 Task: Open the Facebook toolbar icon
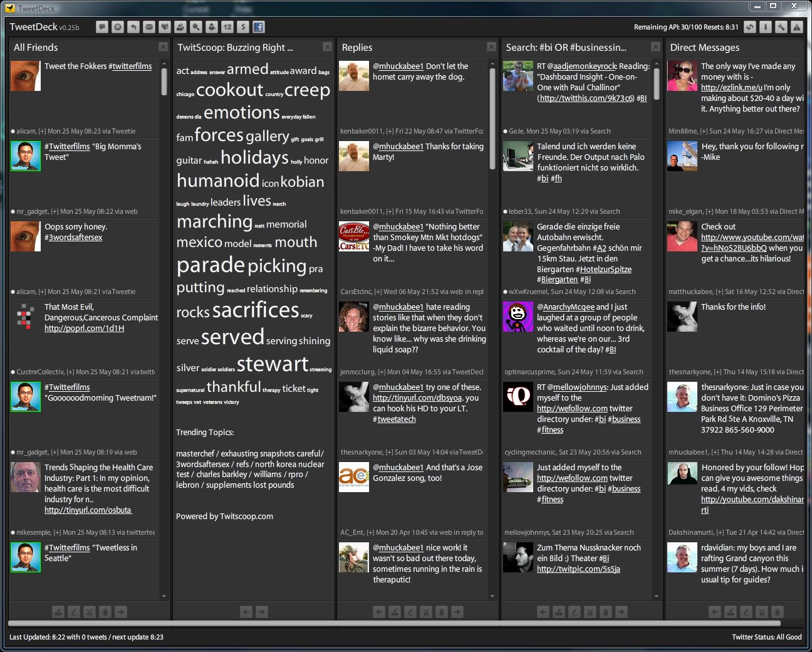[x=258, y=27]
